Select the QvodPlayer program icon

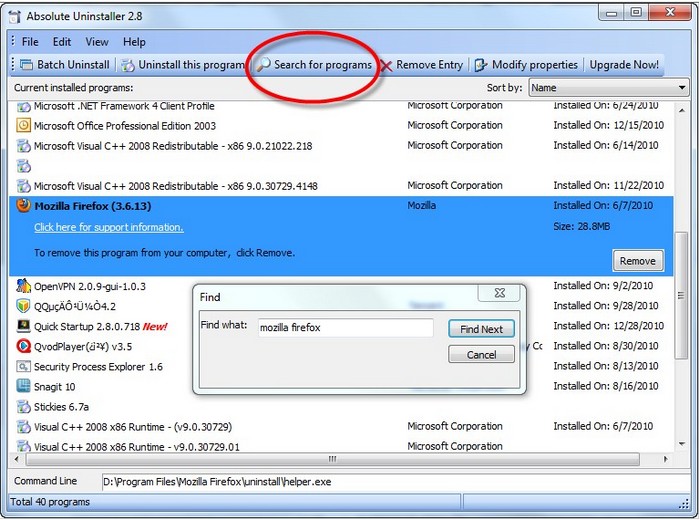coord(24,346)
